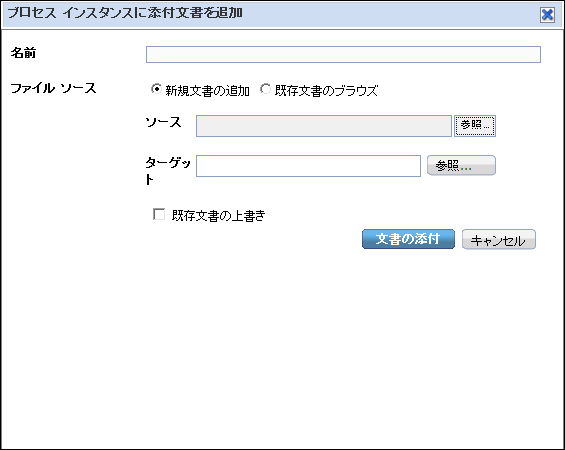Close the attachment dialog with the X icon

pyautogui.click(x=547, y=15)
